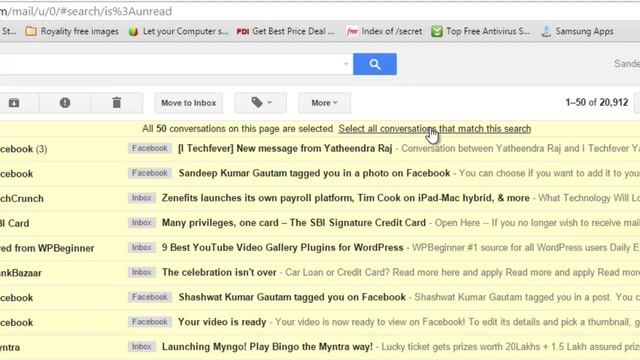Open Get Best Price Deal bookmark
Screen dimensions: 640x360
[x=286, y=31]
